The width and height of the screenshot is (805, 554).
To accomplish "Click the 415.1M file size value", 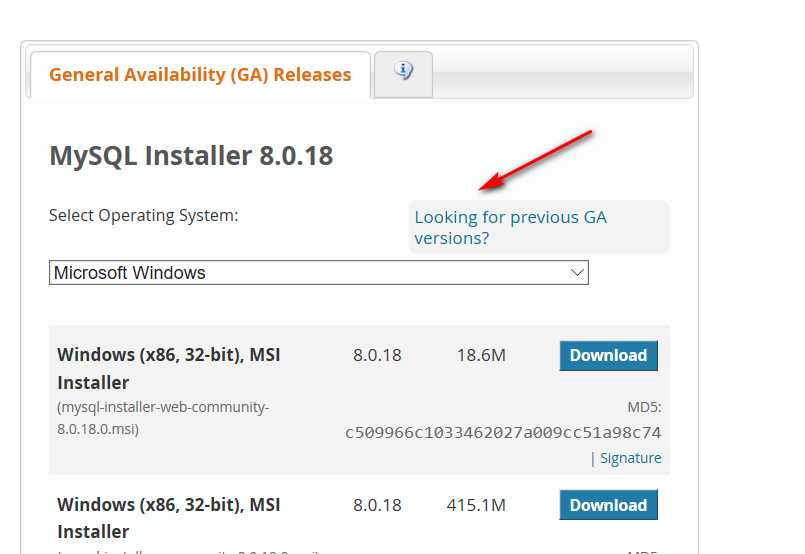I will (476, 505).
